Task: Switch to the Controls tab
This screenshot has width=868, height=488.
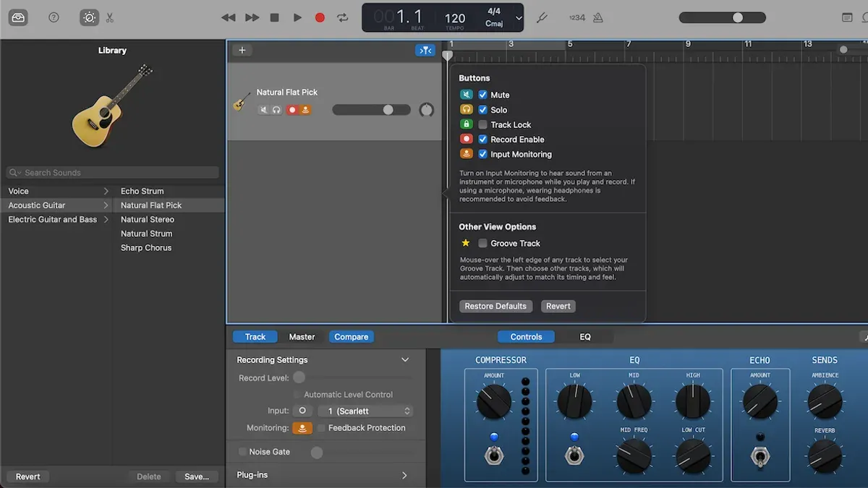Action: tap(526, 337)
